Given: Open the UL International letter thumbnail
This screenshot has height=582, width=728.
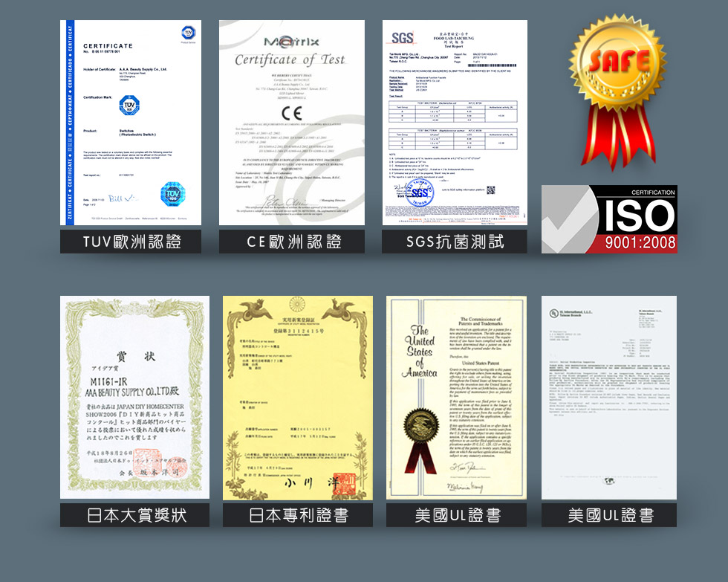Looking at the screenshot, I should click(609, 398).
